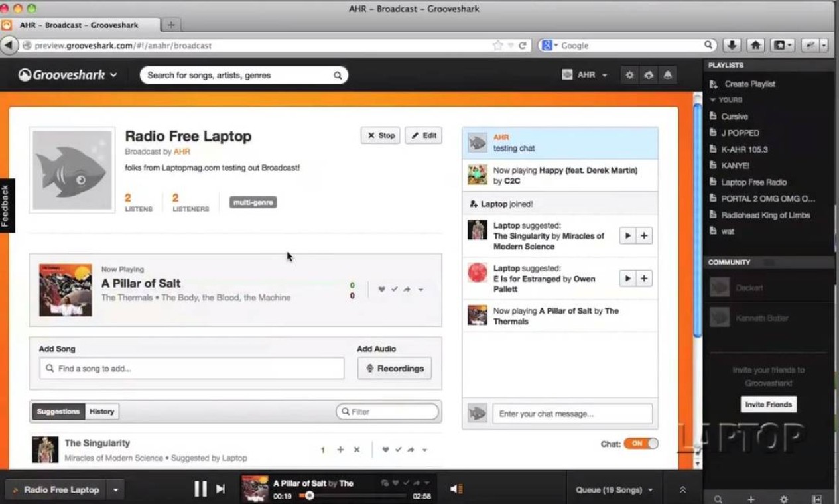Open the Queue (19 Songs) dropdown
Screen dimensions: 839x504
[613, 489]
